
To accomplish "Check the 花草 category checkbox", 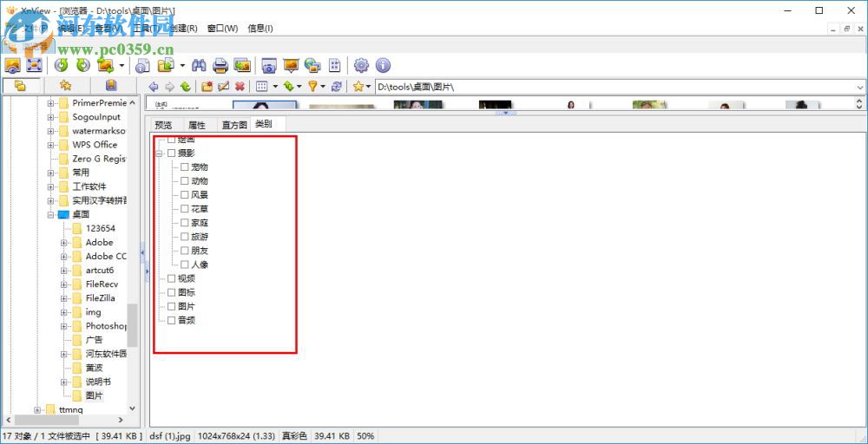I will pyautogui.click(x=184, y=209).
